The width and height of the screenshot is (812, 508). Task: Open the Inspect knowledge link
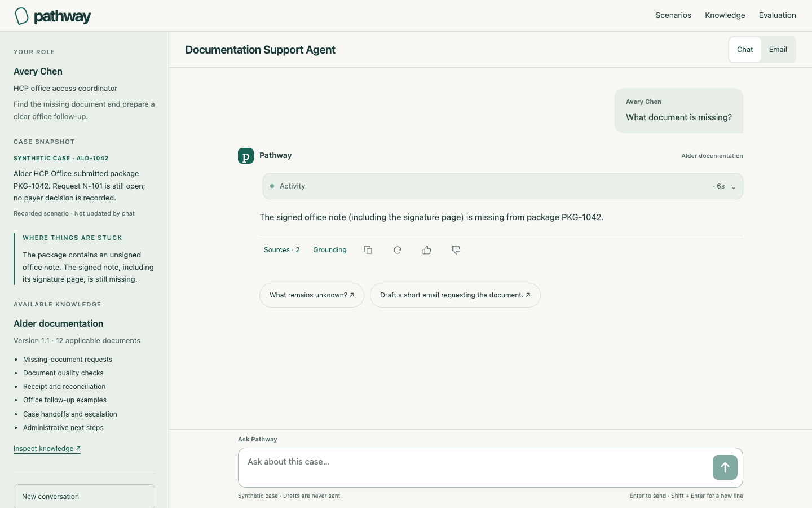47,449
